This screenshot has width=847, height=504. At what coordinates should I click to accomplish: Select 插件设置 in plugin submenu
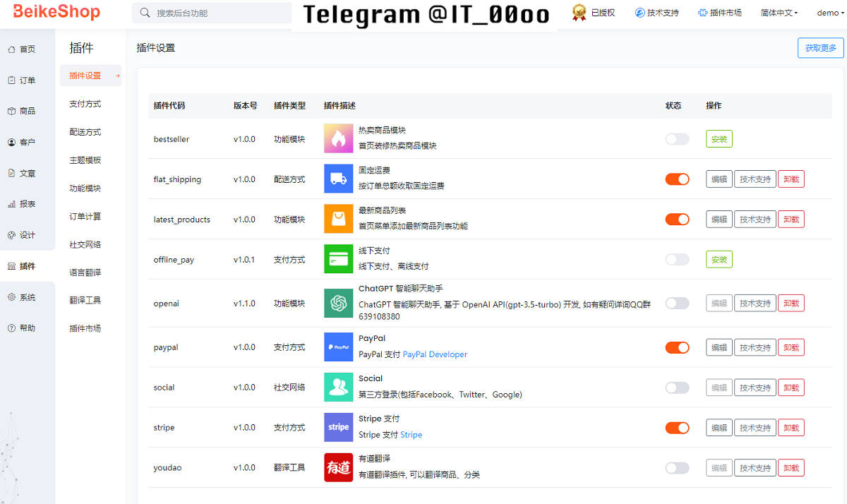pos(91,76)
